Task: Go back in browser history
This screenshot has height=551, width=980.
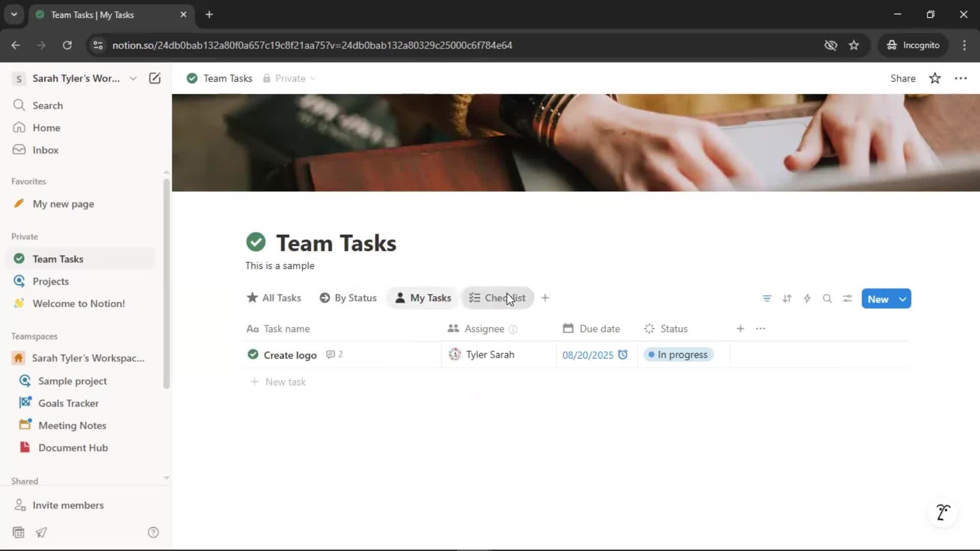Action: [15, 45]
